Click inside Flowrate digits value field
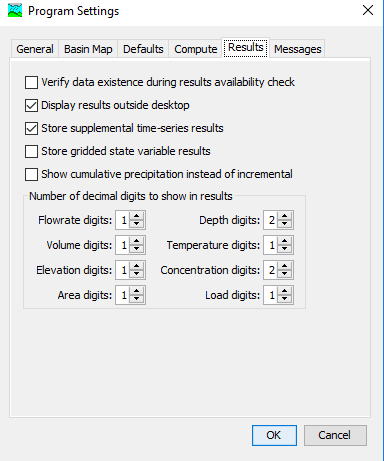This screenshot has height=461, width=384. tap(123, 220)
